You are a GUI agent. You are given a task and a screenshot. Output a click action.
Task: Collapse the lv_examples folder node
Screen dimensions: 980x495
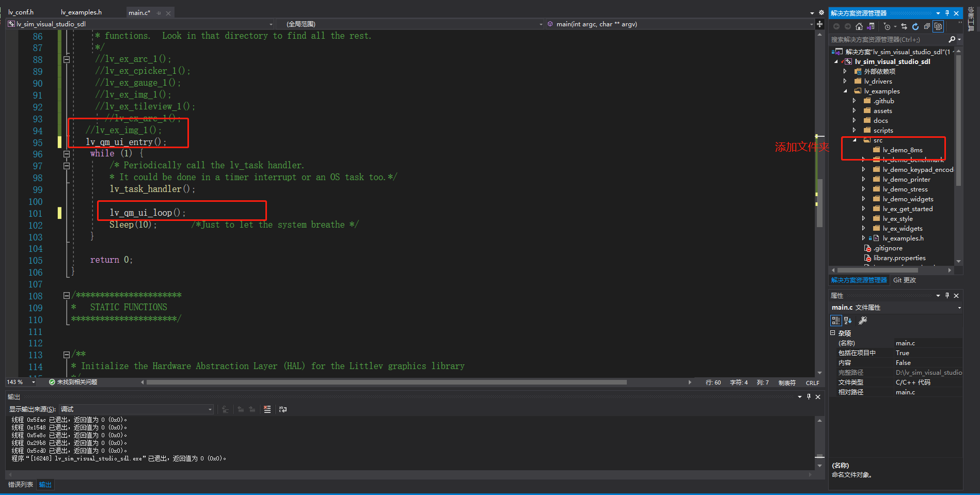845,91
